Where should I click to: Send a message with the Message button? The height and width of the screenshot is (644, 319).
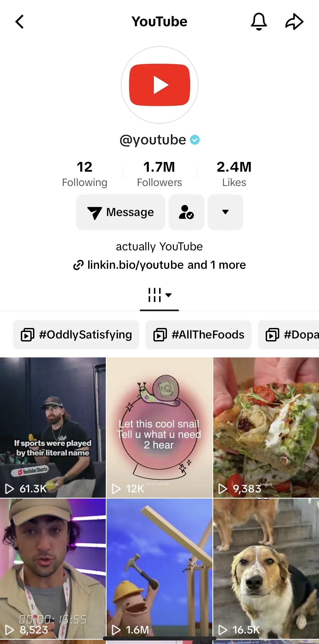click(121, 212)
